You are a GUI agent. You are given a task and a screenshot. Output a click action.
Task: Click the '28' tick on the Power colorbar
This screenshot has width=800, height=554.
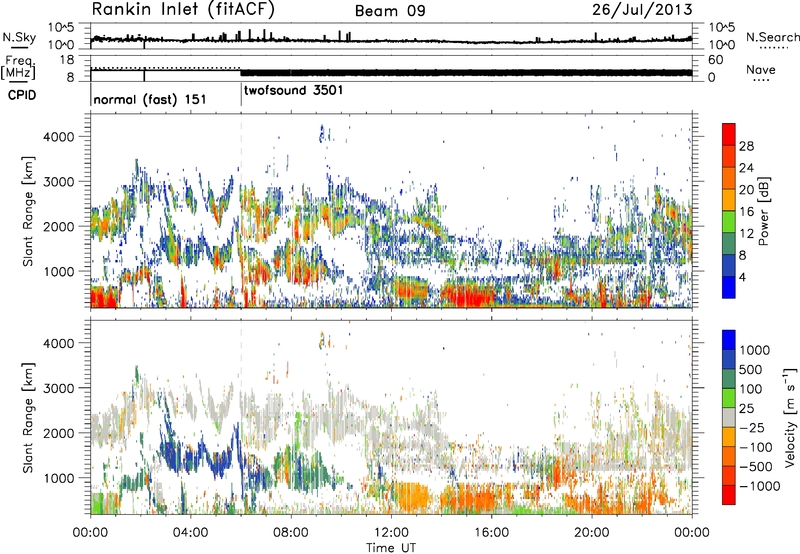click(746, 146)
